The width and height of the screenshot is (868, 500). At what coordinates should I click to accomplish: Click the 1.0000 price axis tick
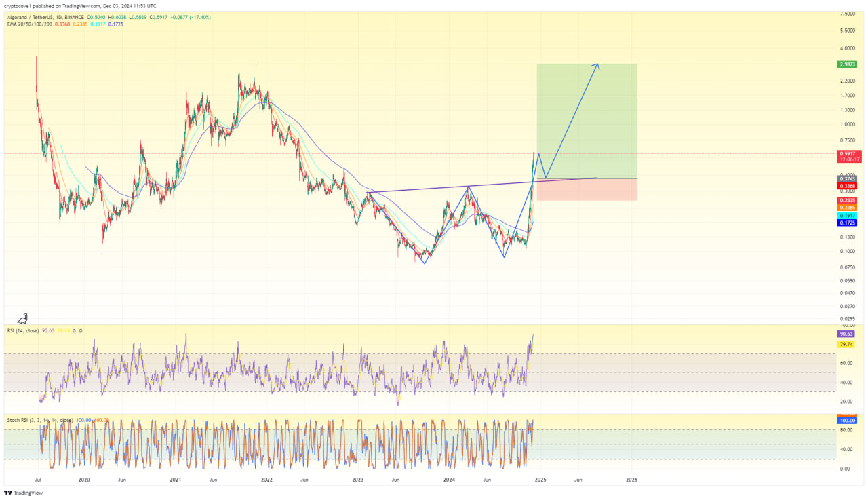847,124
